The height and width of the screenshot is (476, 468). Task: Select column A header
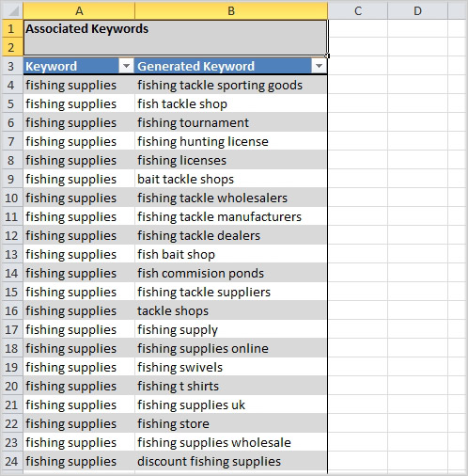pyautogui.click(x=79, y=11)
